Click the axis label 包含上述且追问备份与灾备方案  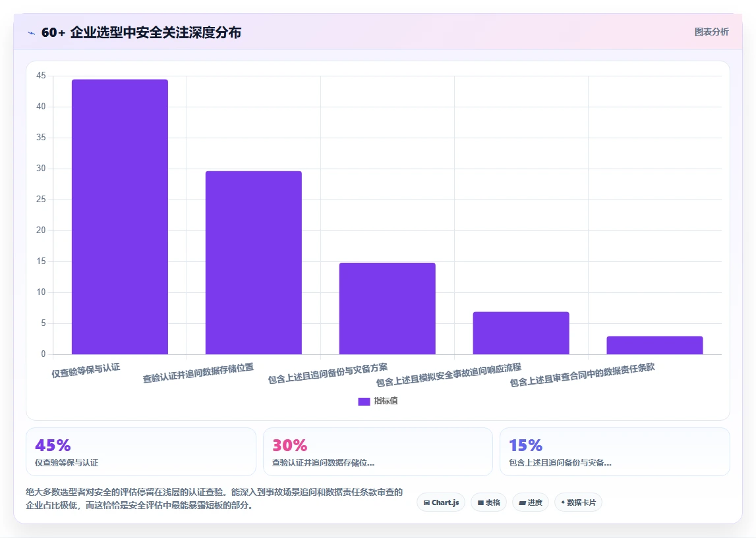pos(328,373)
